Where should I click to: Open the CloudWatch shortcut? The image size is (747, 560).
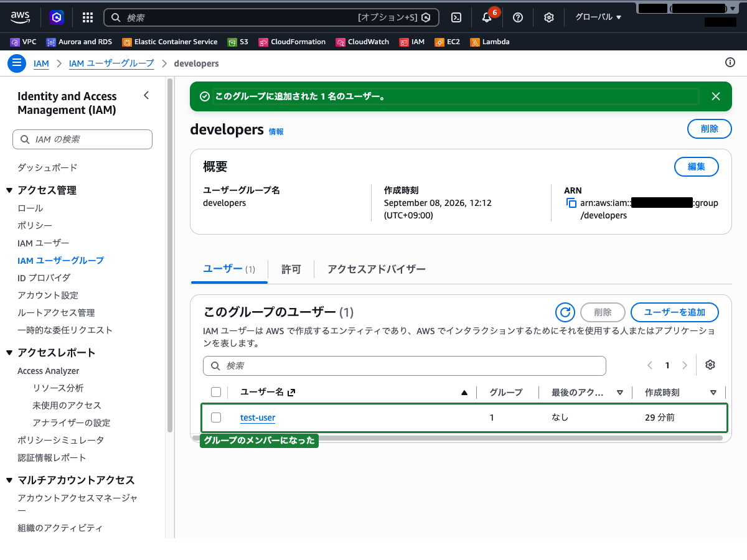click(x=362, y=42)
